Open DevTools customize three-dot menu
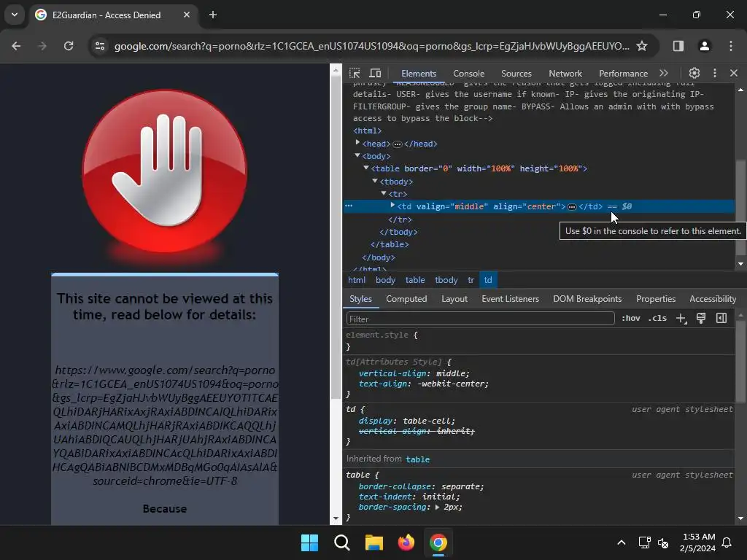747x560 pixels. tap(715, 73)
